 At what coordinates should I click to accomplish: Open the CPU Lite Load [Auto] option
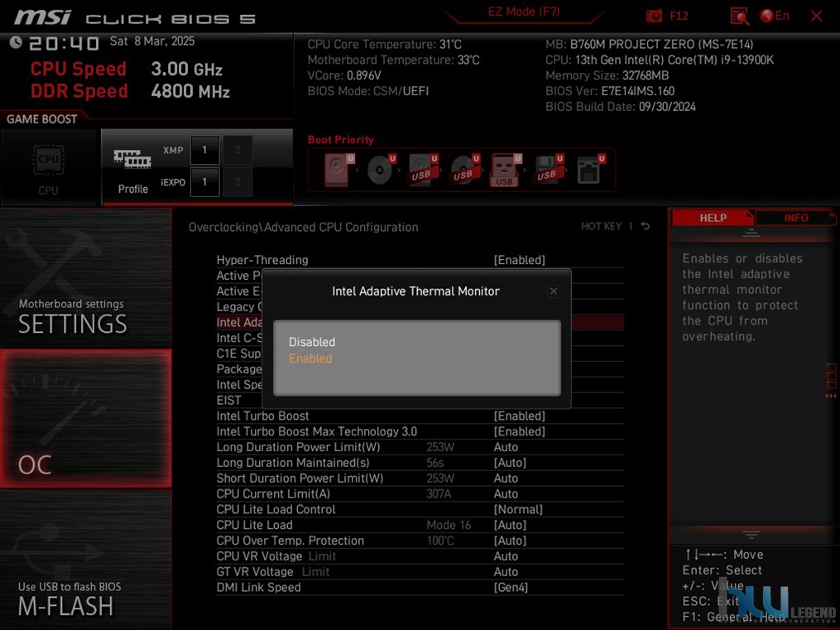510,525
